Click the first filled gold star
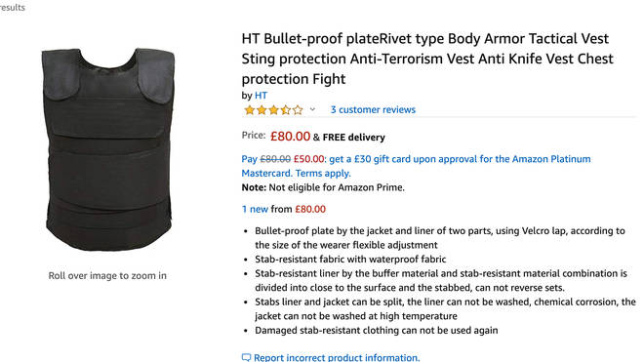 pos(249,109)
